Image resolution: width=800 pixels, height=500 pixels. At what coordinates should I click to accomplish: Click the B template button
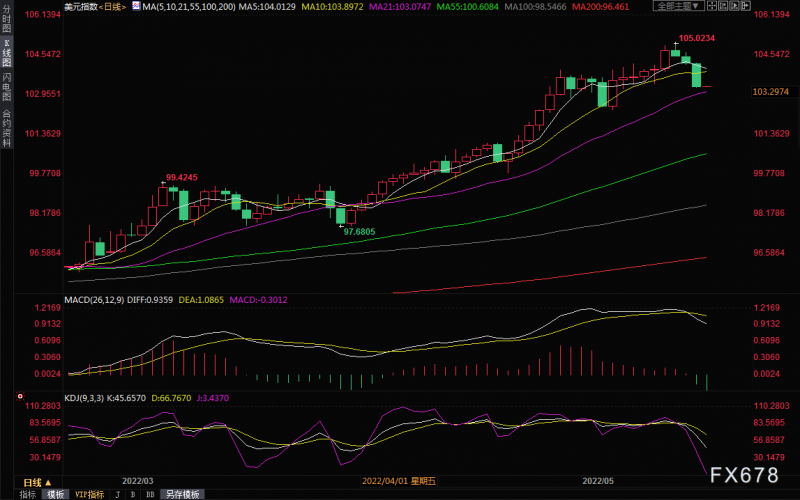pos(133,494)
